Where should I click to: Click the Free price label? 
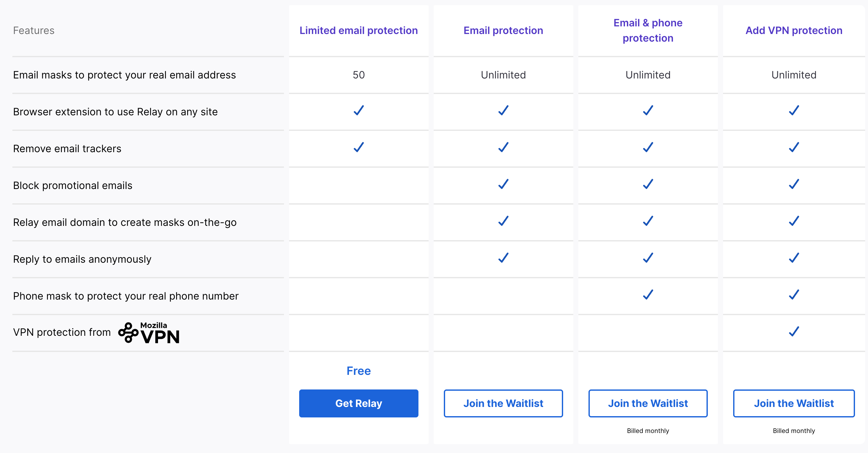pos(358,371)
